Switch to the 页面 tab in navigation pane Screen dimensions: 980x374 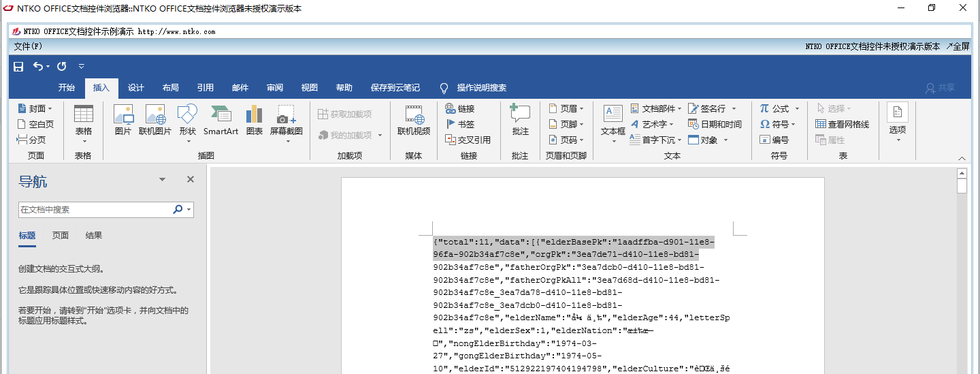pos(61,236)
